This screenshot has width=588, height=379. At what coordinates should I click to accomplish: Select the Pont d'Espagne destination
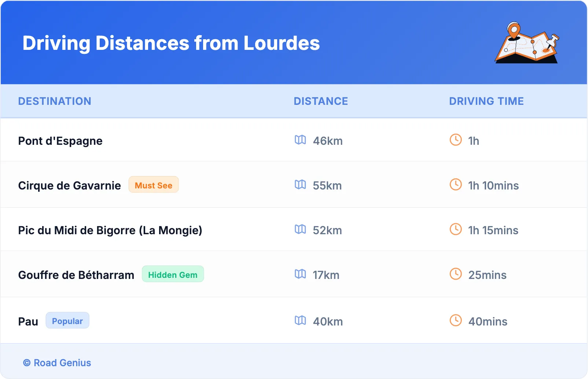coord(60,141)
